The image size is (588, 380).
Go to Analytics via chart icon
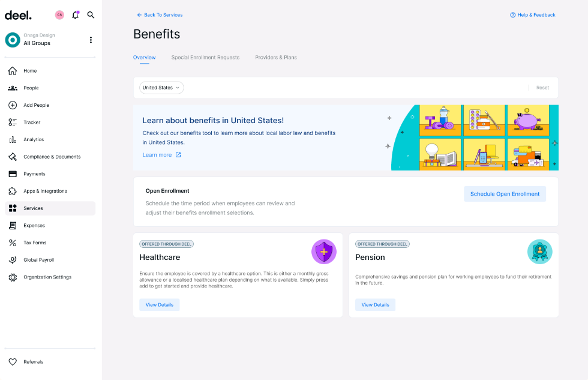pyautogui.click(x=13, y=139)
